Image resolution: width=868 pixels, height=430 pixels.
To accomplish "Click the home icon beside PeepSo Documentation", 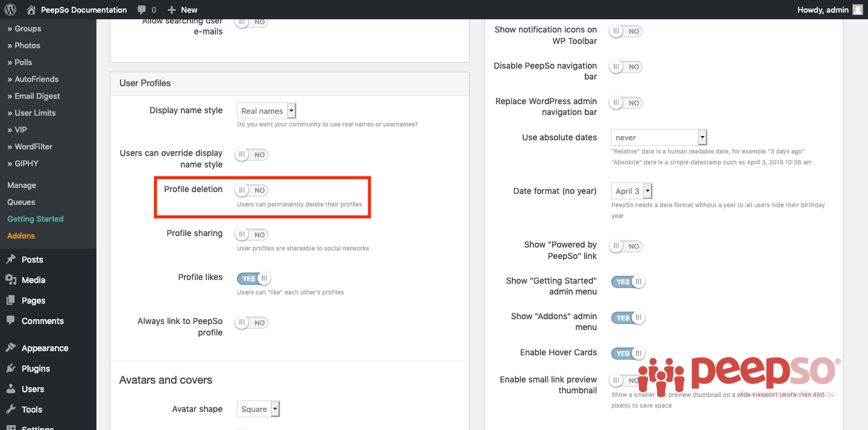I will pos(31,10).
